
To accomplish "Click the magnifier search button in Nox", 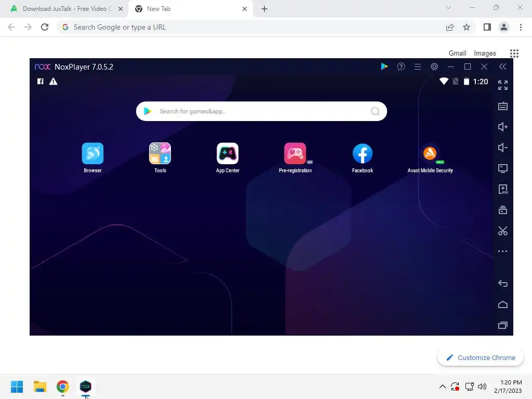I will pyautogui.click(x=375, y=111).
